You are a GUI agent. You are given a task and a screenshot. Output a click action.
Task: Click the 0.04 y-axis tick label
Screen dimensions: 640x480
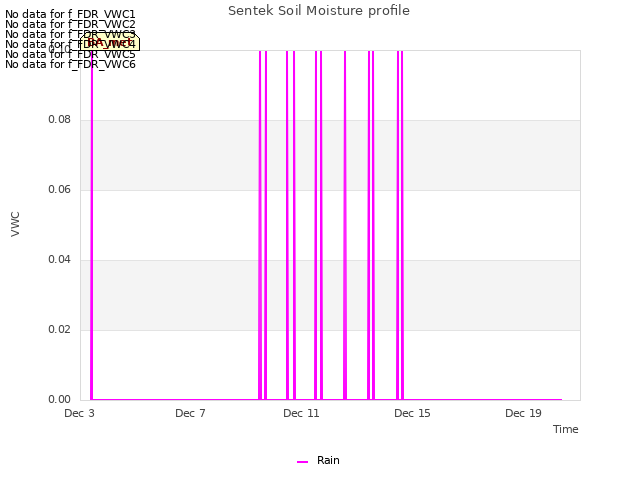[x=60, y=260]
